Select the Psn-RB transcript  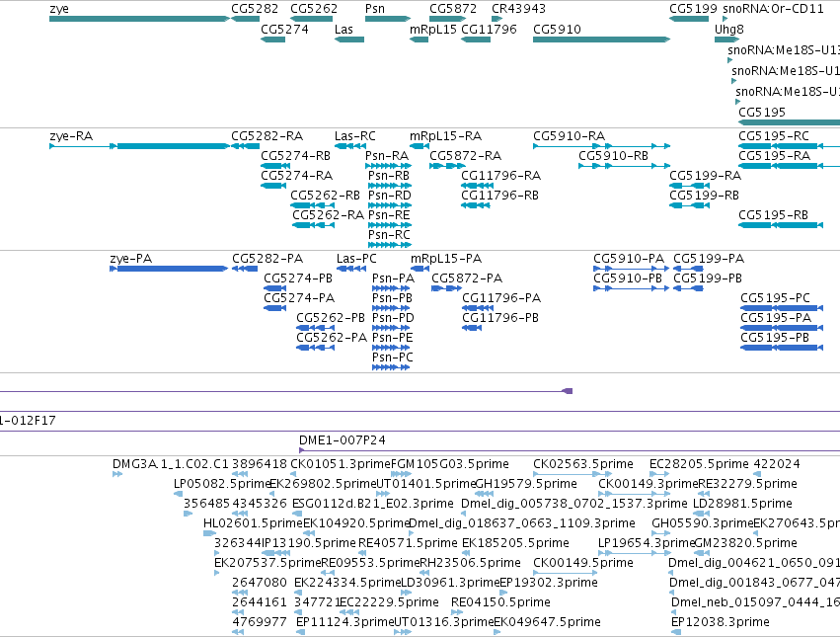click(390, 186)
